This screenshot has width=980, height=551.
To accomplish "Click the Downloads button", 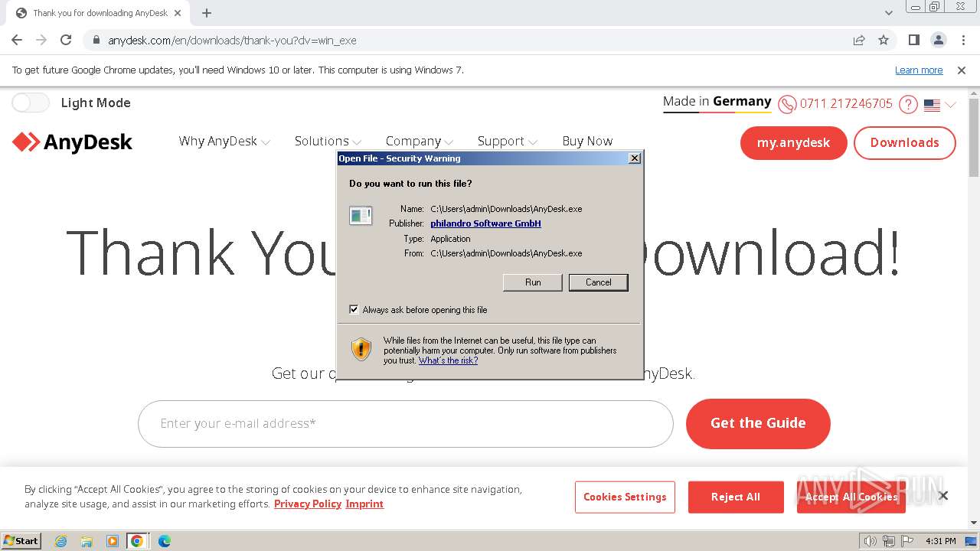I will (904, 143).
